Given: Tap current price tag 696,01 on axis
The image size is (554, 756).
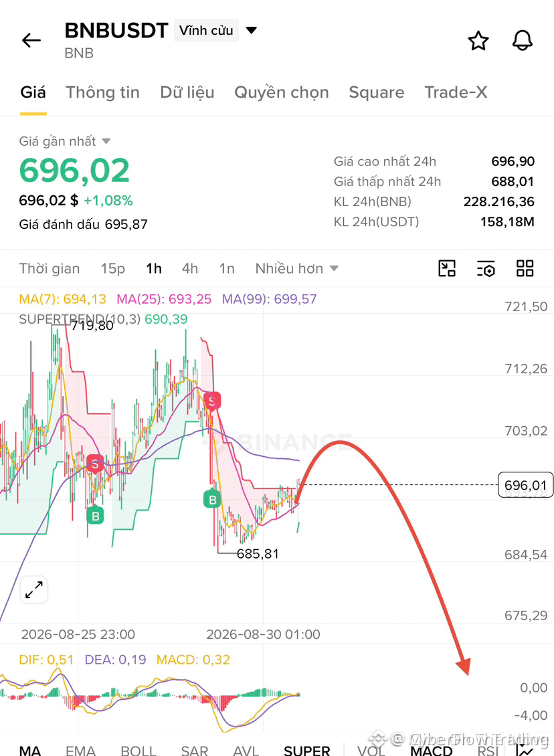Looking at the screenshot, I should click(525, 484).
